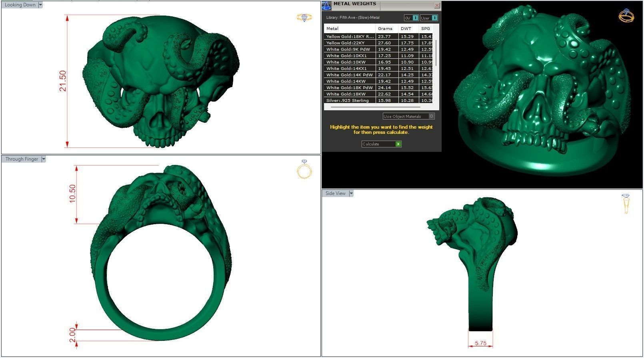This screenshot has width=644, height=358.
Task: Select the White Gold:9K PdW row
Action: pos(378,49)
